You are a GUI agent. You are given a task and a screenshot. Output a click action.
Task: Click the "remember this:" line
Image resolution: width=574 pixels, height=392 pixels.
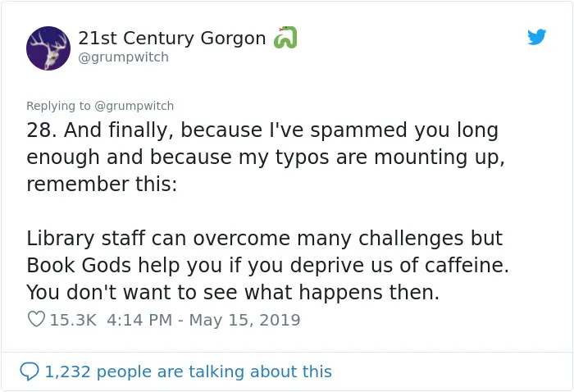point(102,184)
